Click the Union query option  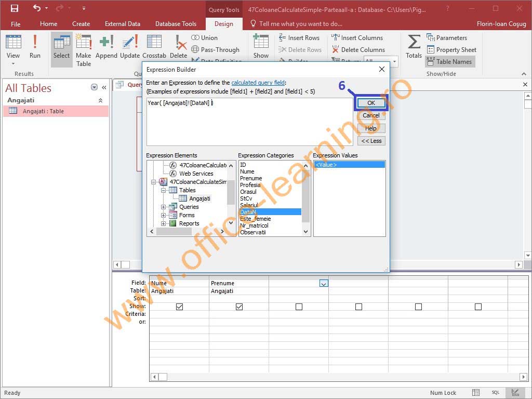204,37
